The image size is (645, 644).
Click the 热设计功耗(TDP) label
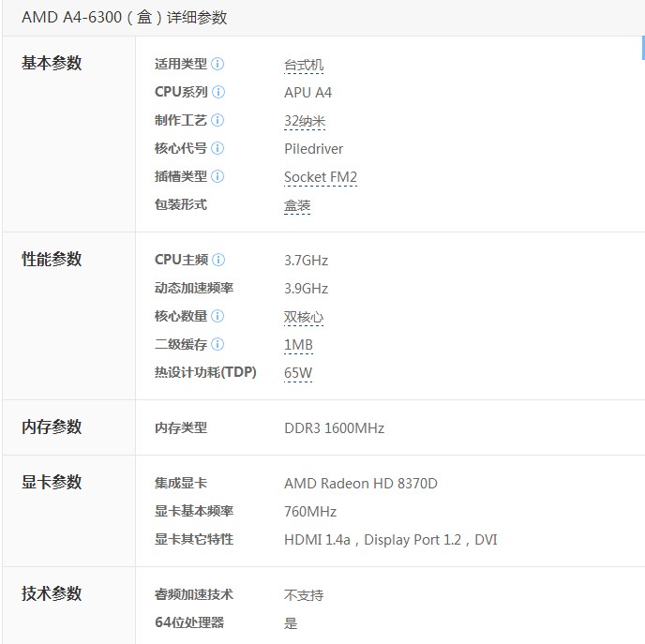205,372
